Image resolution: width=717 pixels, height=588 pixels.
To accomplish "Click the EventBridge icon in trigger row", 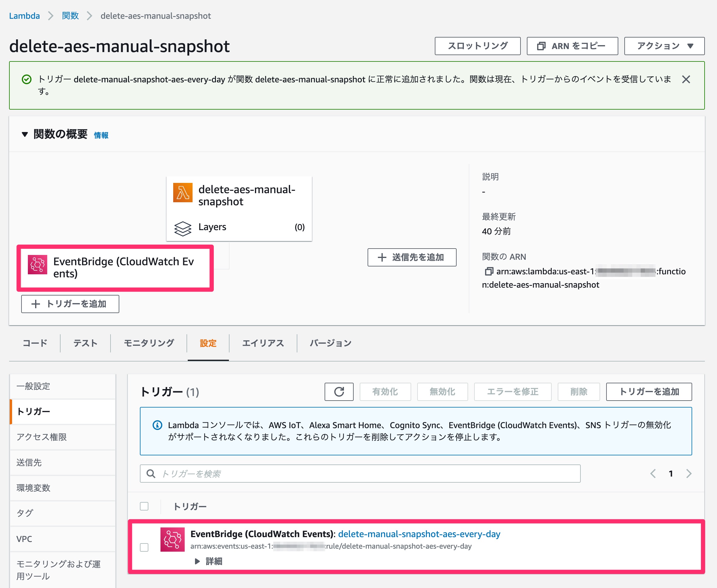I will [x=172, y=540].
